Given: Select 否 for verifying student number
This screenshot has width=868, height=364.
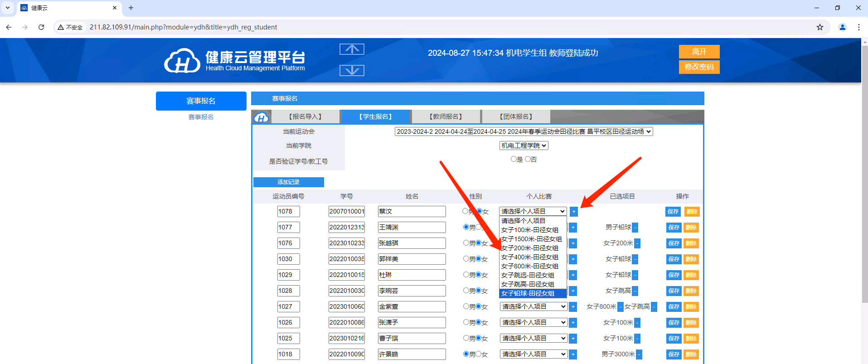Looking at the screenshot, I should point(528,159).
